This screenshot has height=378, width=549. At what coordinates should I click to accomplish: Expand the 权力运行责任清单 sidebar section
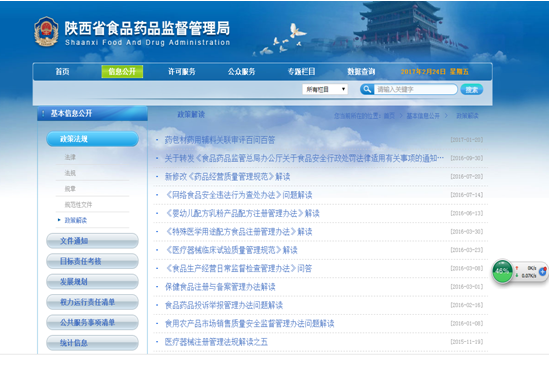pos(92,302)
